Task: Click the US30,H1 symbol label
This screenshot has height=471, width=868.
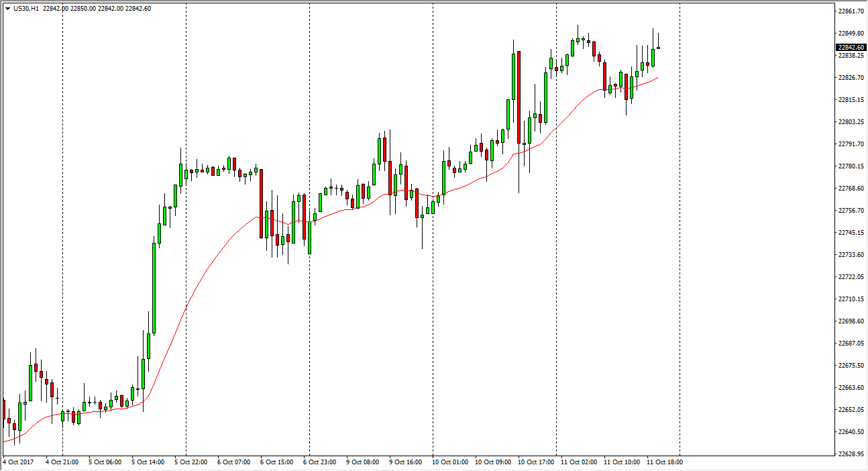Action: pos(25,9)
